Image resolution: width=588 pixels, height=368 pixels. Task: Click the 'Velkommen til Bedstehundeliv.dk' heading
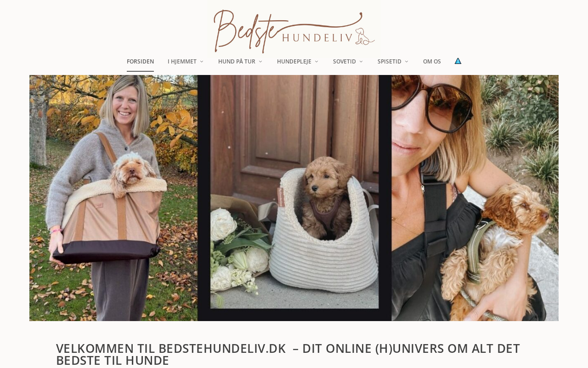pyautogui.click(x=288, y=354)
